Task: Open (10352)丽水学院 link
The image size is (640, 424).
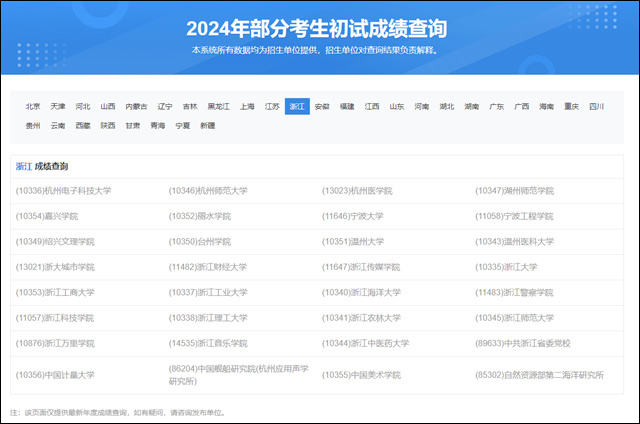Action: 200,216
